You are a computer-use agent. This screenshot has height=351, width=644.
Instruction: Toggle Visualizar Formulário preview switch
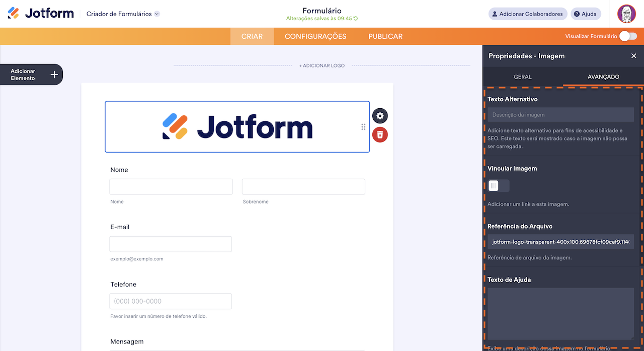tap(628, 36)
